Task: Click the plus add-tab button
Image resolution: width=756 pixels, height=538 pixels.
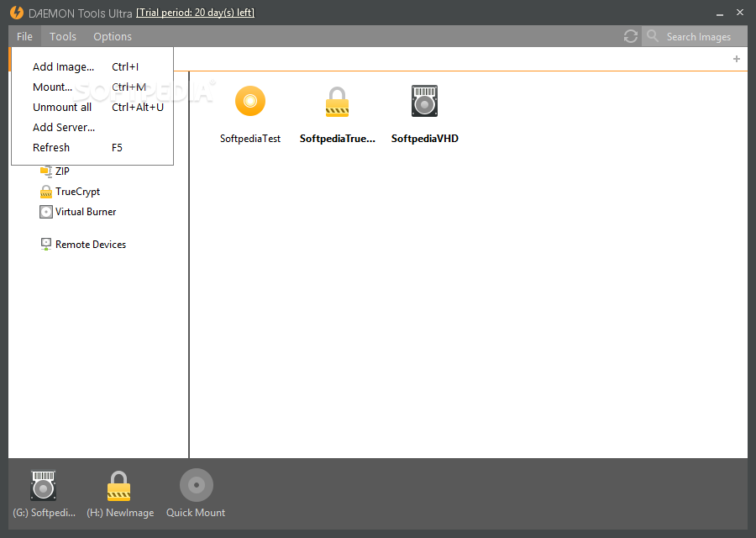Action: point(736,59)
